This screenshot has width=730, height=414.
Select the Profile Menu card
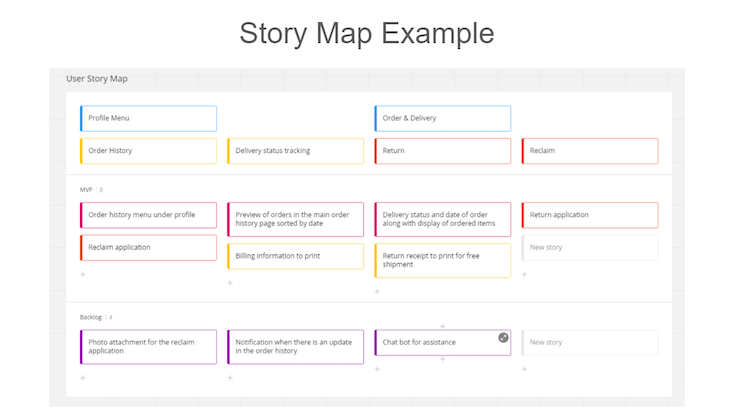(148, 118)
